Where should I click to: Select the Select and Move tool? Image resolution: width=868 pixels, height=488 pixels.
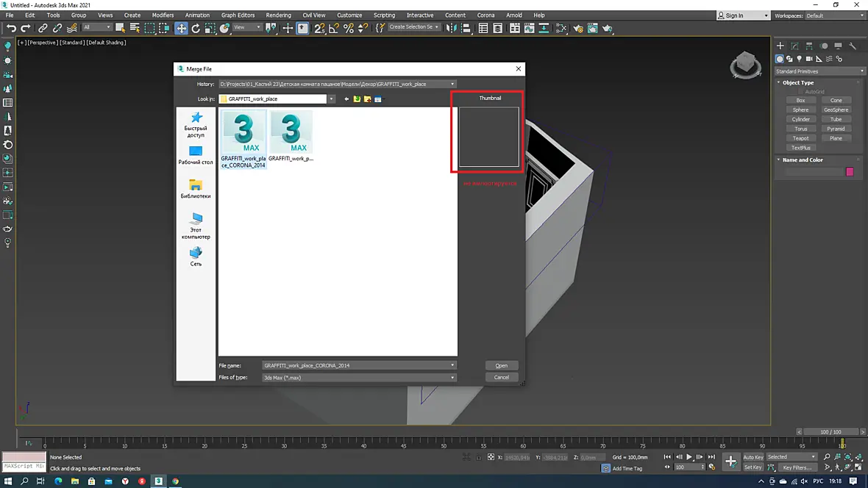click(x=181, y=28)
